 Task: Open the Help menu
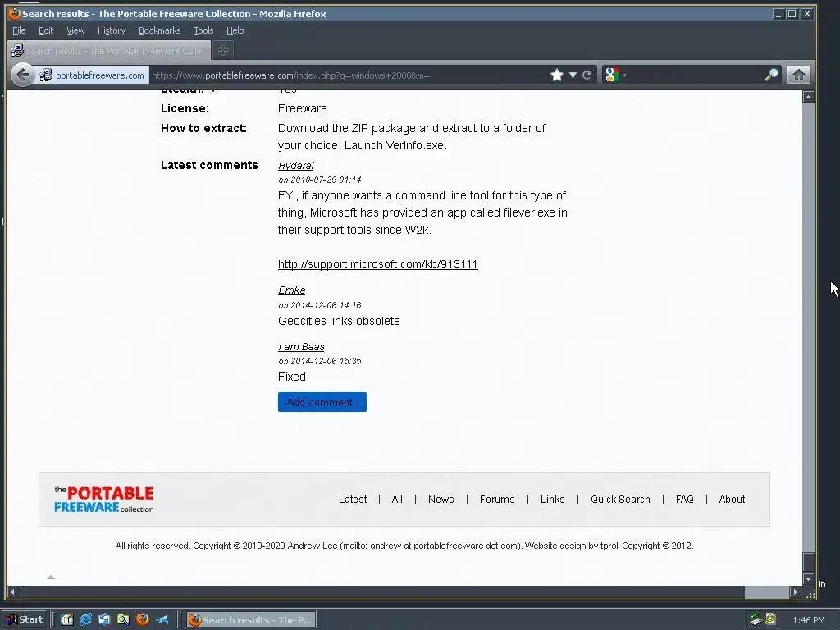tap(235, 30)
